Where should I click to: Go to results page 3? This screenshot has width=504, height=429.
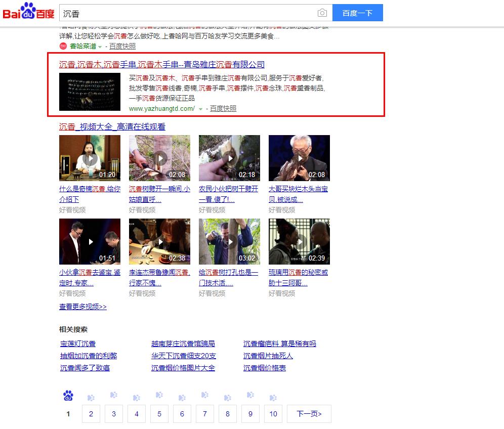[x=114, y=414]
